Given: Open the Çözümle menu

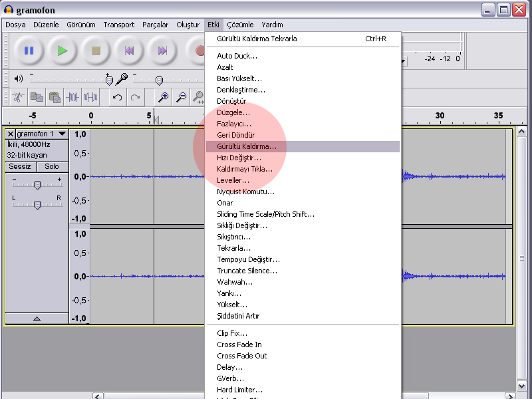Looking at the screenshot, I should pyautogui.click(x=240, y=25).
